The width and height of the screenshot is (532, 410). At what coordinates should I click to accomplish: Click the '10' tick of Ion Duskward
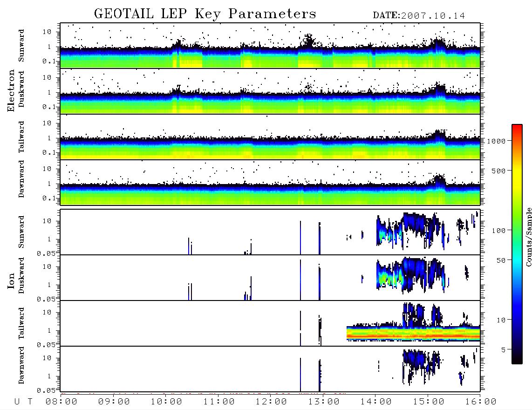point(47,267)
